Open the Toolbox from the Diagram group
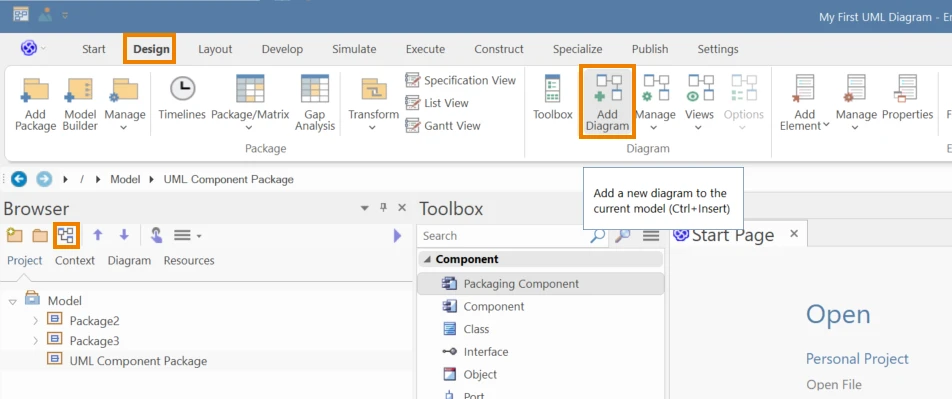 [x=552, y=97]
